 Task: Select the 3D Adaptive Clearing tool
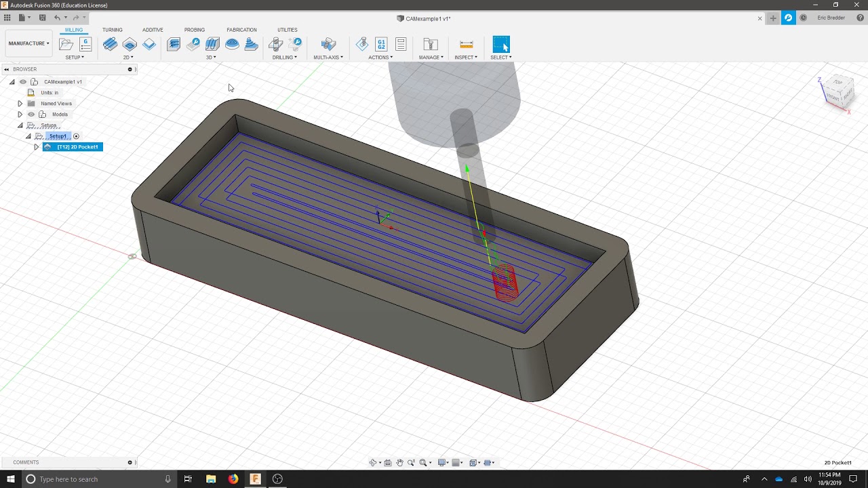coord(174,45)
